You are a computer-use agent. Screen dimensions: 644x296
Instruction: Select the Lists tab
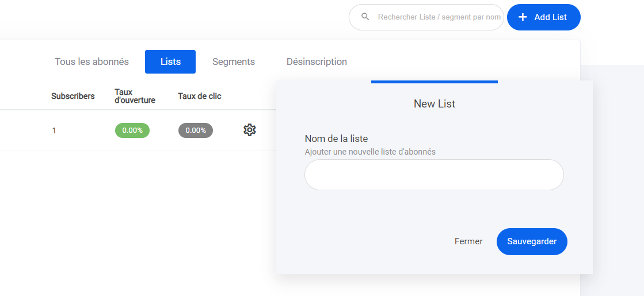pyautogui.click(x=170, y=62)
